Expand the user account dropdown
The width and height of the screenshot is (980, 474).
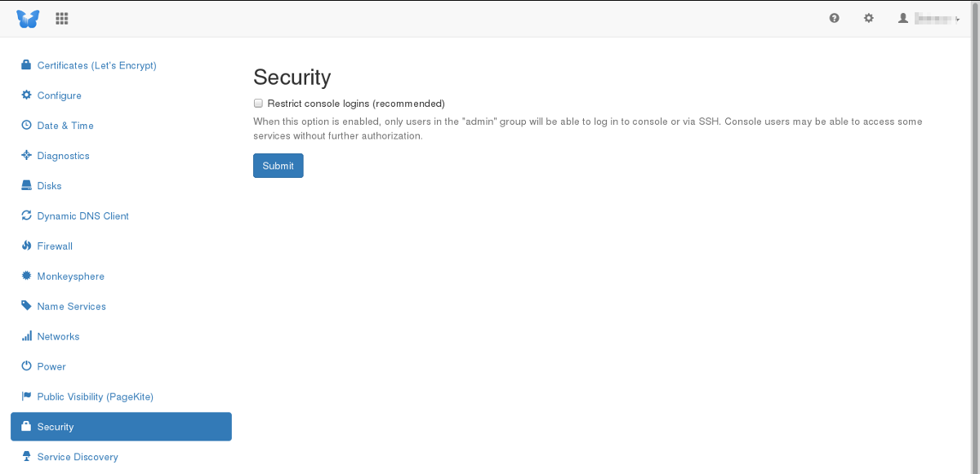coord(929,18)
